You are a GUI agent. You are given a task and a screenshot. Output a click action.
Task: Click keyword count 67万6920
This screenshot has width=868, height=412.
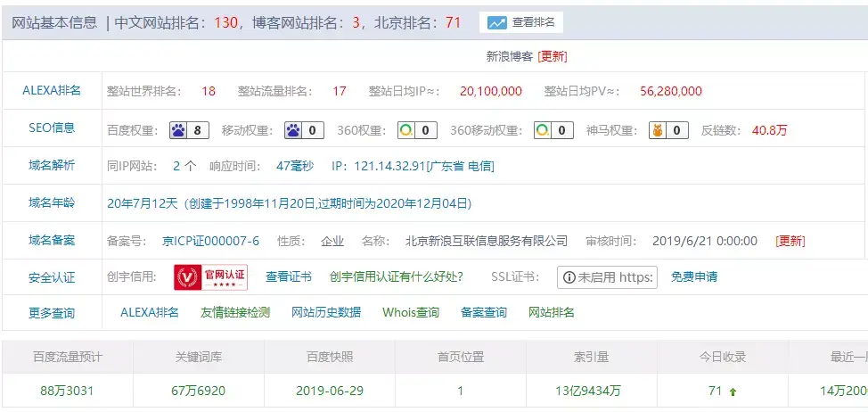(x=199, y=391)
